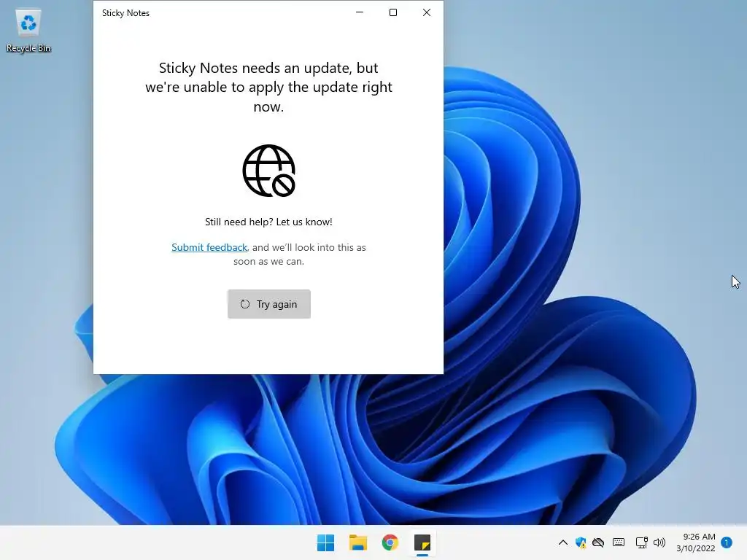Screen dimensions: 747x560
Task: Click the "Still need help? Let us know!" text
Action: (x=268, y=222)
